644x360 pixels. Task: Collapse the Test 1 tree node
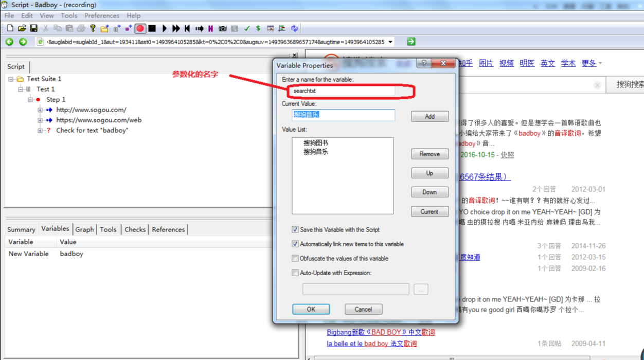pos(21,89)
